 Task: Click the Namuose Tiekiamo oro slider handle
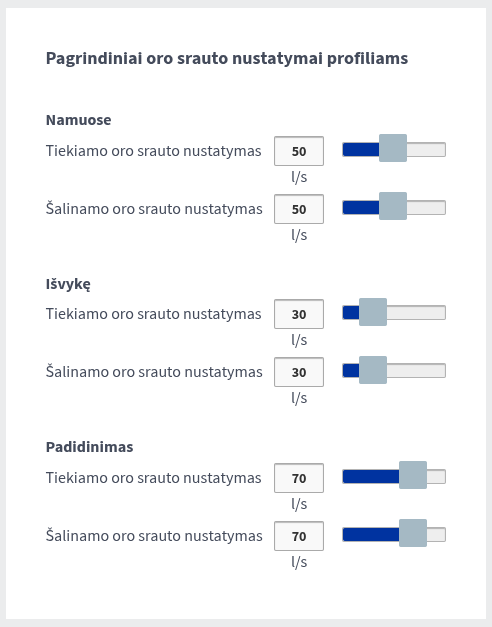coord(393,148)
